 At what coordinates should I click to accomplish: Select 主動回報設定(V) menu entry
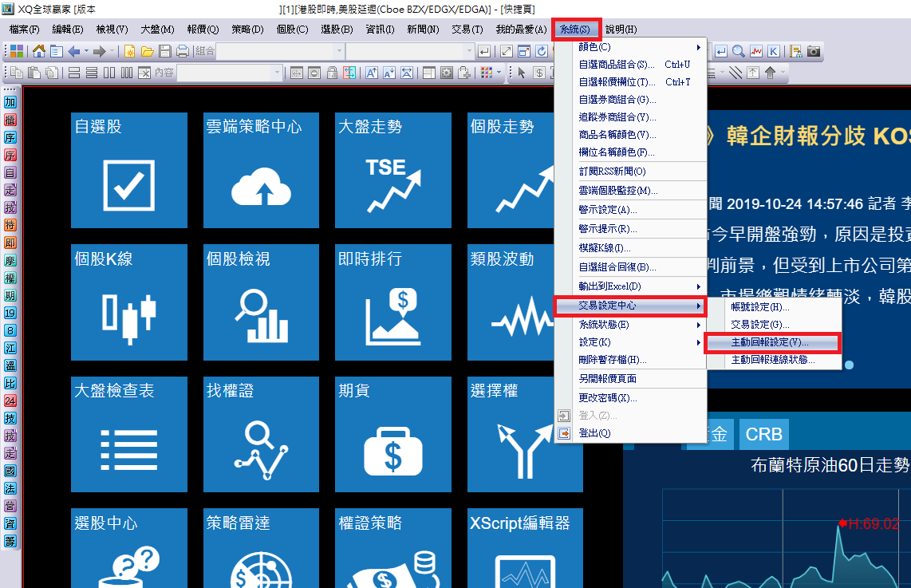[771, 342]
